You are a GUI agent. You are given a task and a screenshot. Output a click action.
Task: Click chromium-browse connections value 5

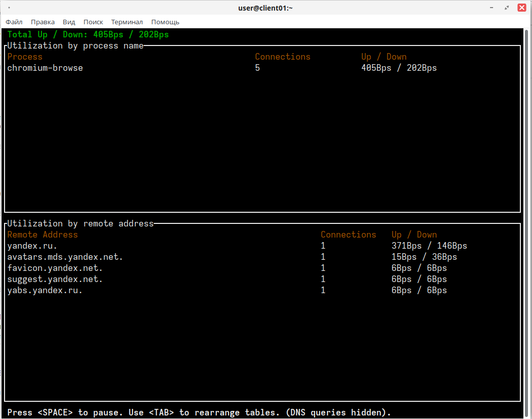(257, 68)
